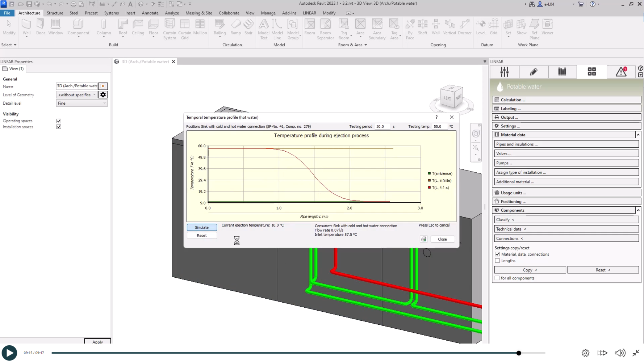Open the Detail level dropdown

point(81,103)
